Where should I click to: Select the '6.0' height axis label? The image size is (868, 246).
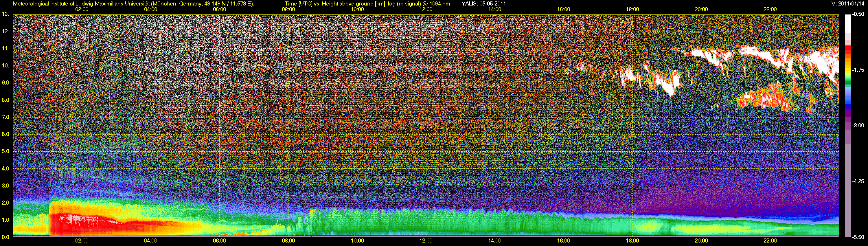click(5, 135)
